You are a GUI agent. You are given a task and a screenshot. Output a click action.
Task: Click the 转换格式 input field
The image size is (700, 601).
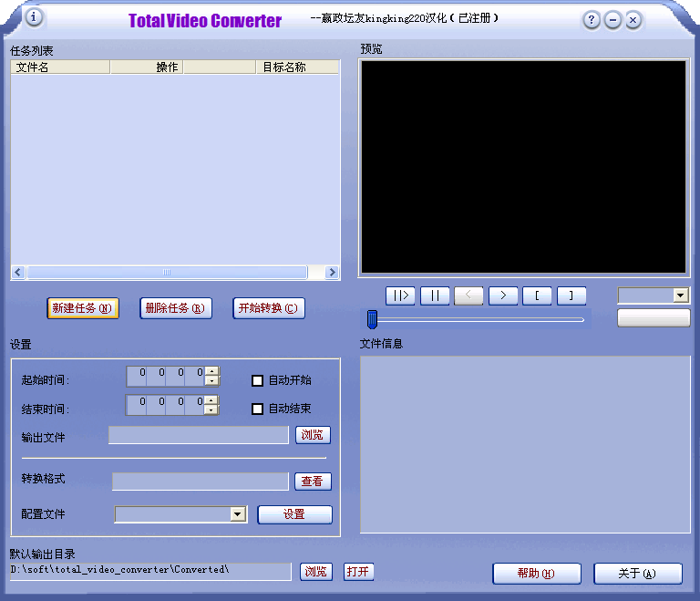point(201,482)
